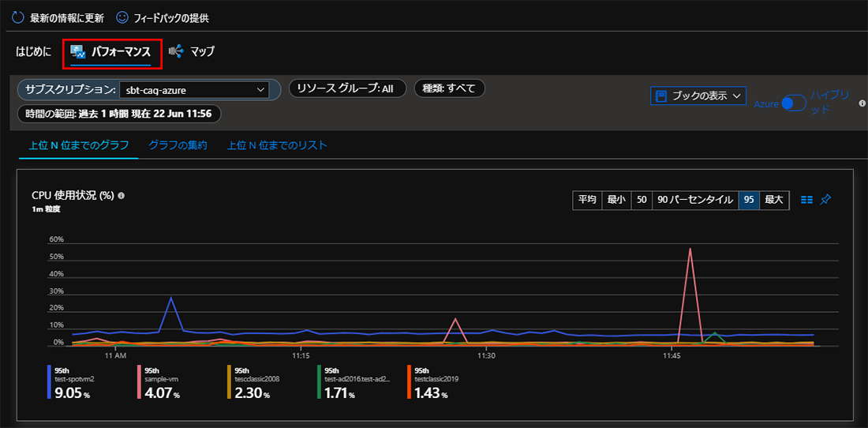Click the info icon next to CPU 使用状況

click(121, 195)
